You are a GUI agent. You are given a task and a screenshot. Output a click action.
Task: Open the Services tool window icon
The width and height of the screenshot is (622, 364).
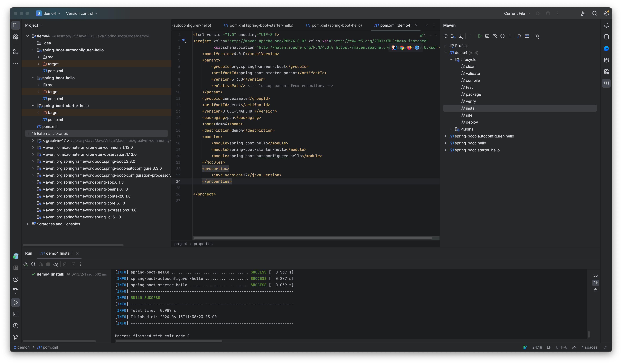tap(16, 279)
